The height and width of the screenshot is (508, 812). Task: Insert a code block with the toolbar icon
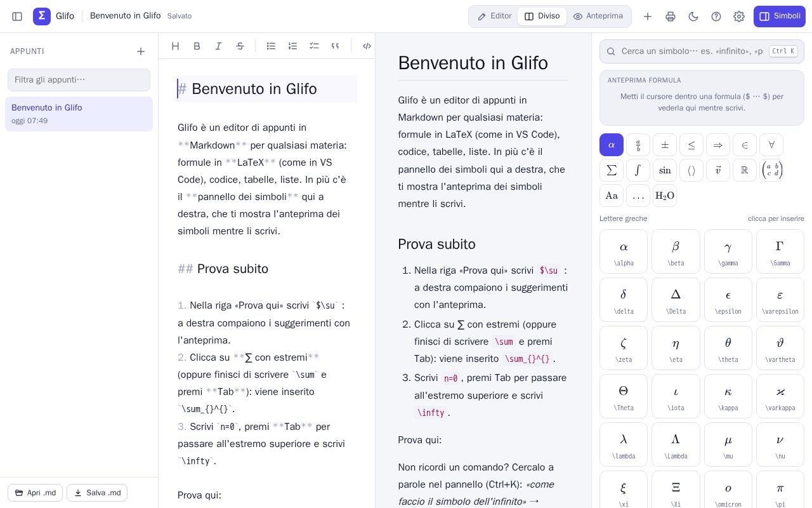367,46
